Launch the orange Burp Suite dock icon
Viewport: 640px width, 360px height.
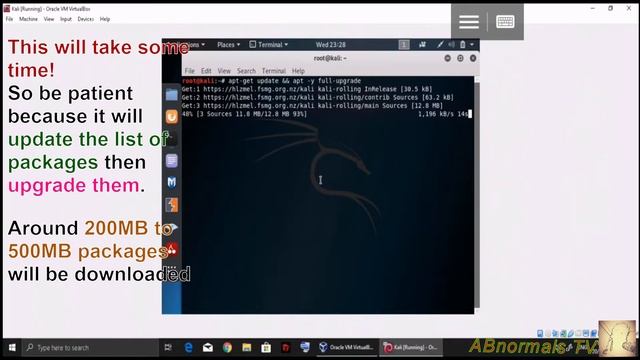tap(171, 117)
